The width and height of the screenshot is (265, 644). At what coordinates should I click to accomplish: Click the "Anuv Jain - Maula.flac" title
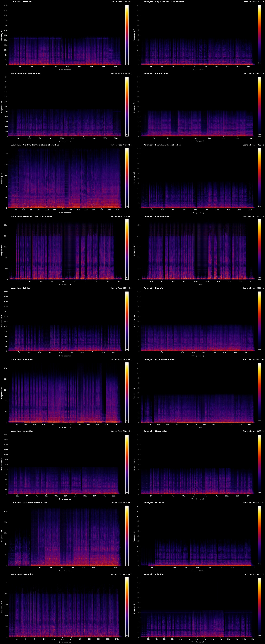click(x=22, y=431)
